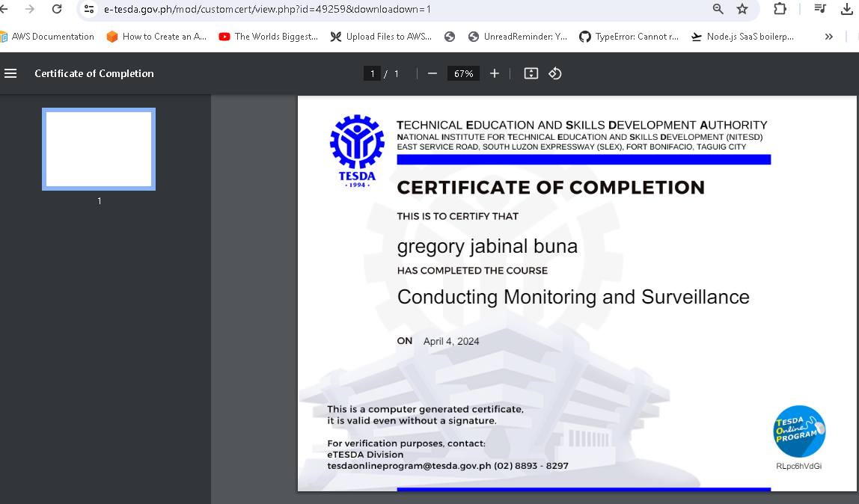The image size is (859, 504).
Task: Click the zoom out minus button
Action: point(432,73)
